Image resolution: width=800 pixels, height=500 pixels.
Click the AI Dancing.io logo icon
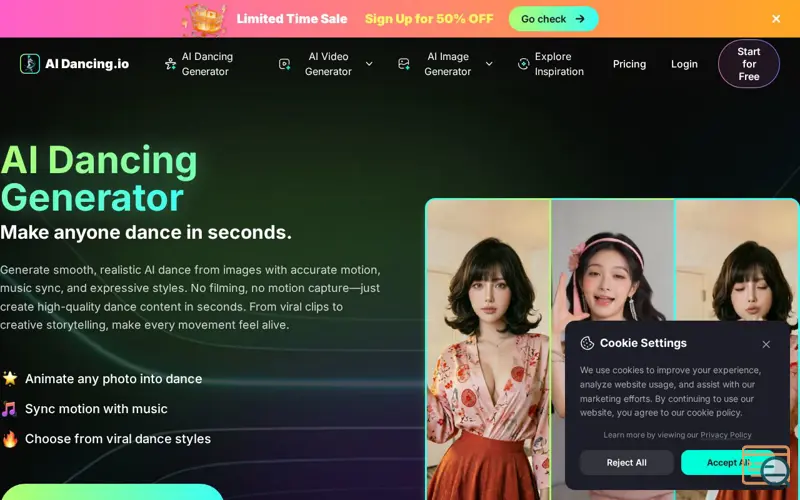point(30,64)
